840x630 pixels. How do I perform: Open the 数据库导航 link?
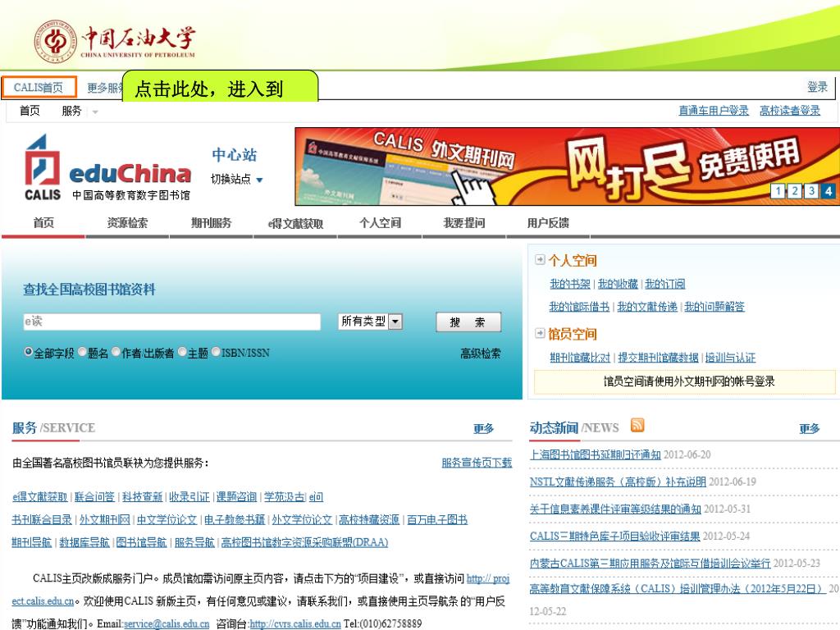[x=84, y=542]
